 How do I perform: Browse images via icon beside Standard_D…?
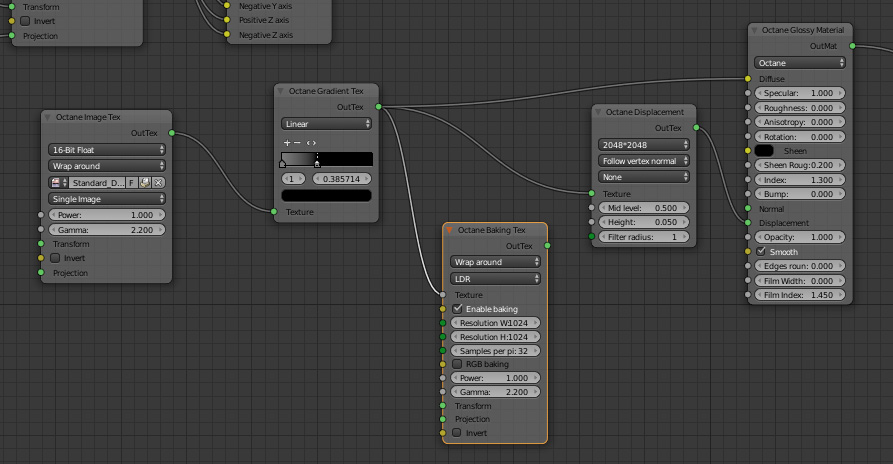(x=59, y=183)
